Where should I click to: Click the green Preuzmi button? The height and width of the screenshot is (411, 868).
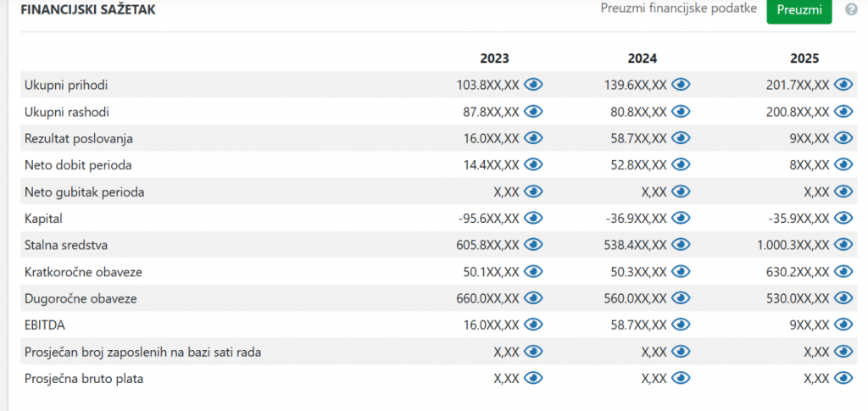[798, 10]
